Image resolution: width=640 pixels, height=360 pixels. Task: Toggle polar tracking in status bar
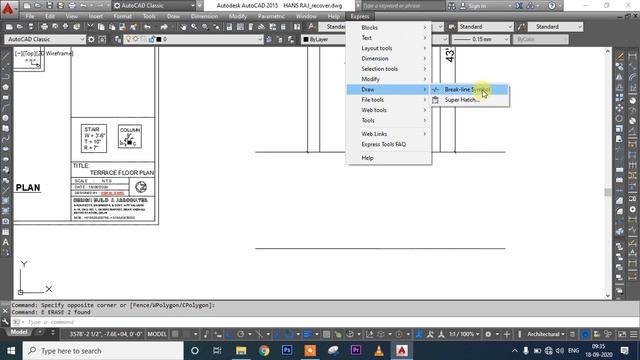pos(240,334)
